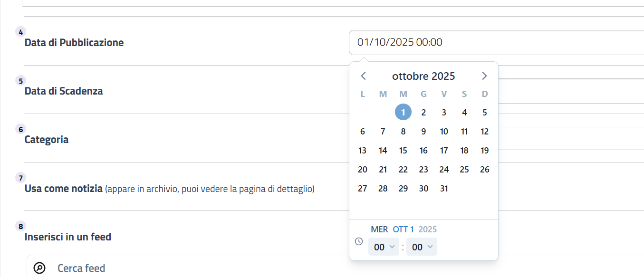Click the clock icon beside time selectors

[359, 241]
